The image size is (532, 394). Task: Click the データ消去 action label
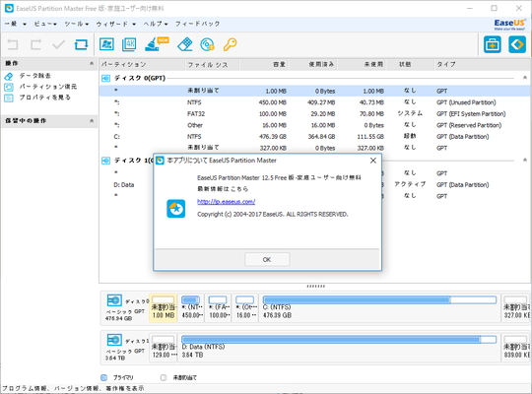34,76
